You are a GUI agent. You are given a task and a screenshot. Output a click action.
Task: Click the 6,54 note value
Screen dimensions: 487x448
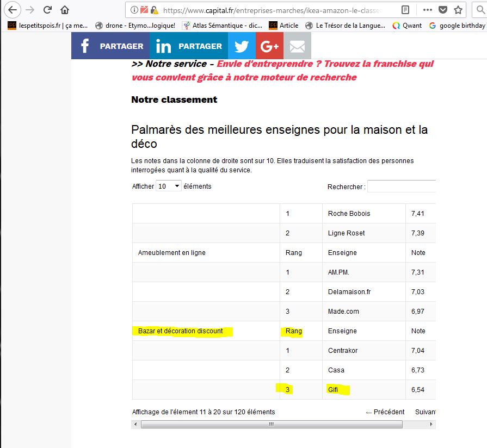click(418, 389)
